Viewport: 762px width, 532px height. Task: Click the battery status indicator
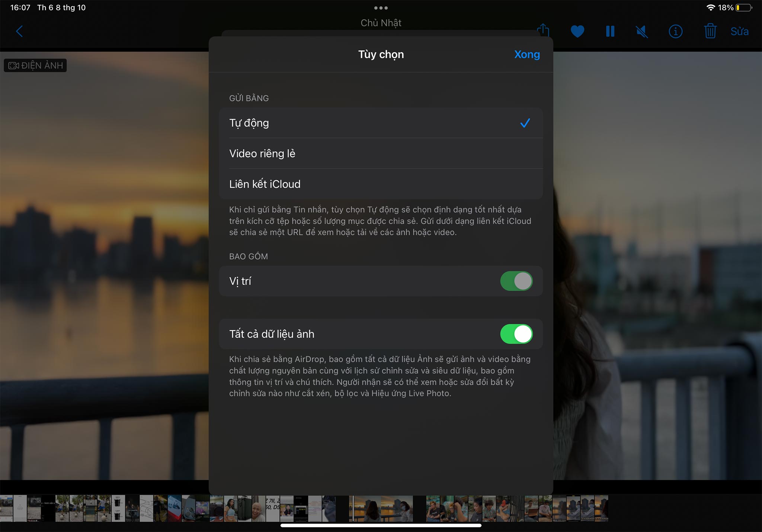click(x=743, y=7)
